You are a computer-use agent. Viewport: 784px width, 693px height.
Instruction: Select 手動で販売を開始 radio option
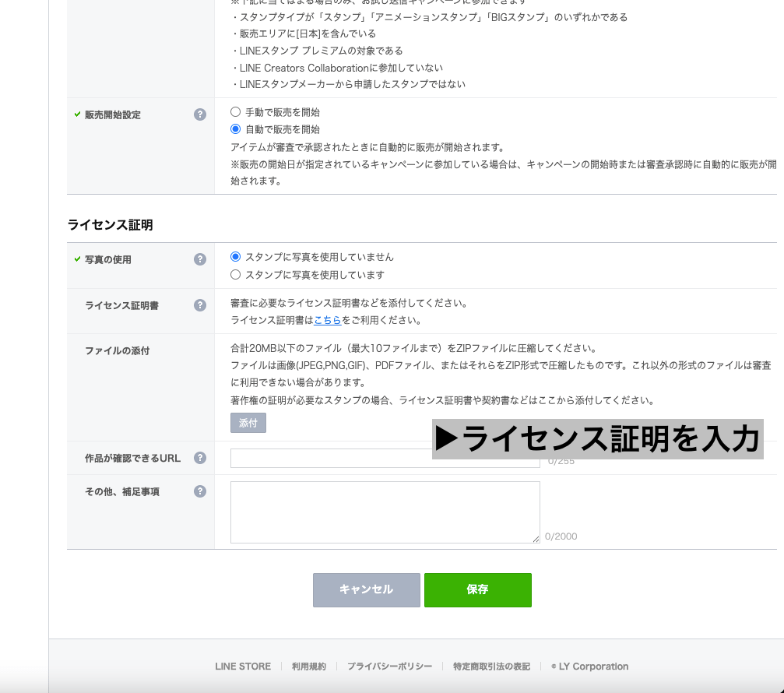point(235,111)
